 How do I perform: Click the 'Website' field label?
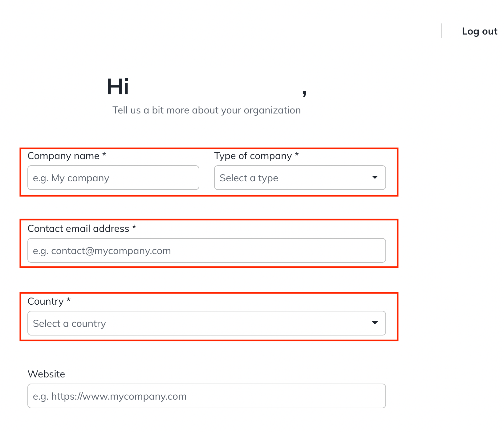pyautogui.click(x=46, y=374)
